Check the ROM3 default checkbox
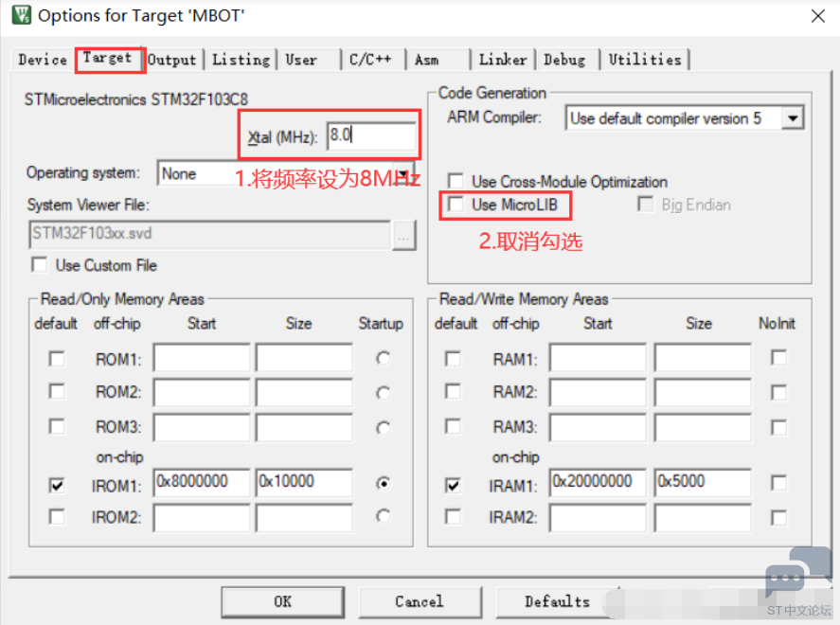 coord(57,426)
